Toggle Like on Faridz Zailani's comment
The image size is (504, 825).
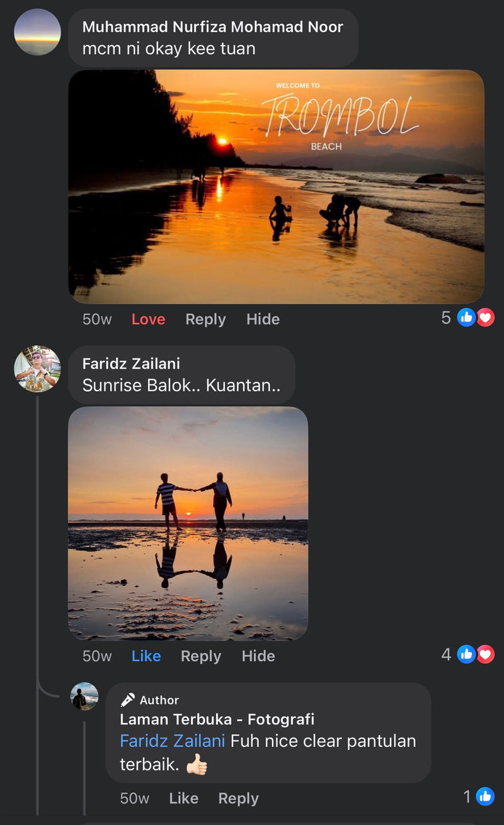tap(146, 656)
